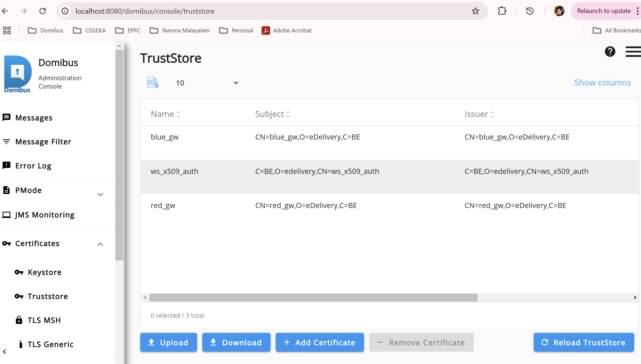
Task: Open the help question mark icon
Action: 610,52
